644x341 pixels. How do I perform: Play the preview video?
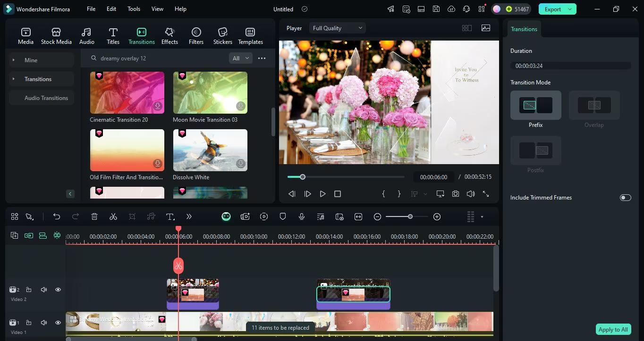click(322, 194)
